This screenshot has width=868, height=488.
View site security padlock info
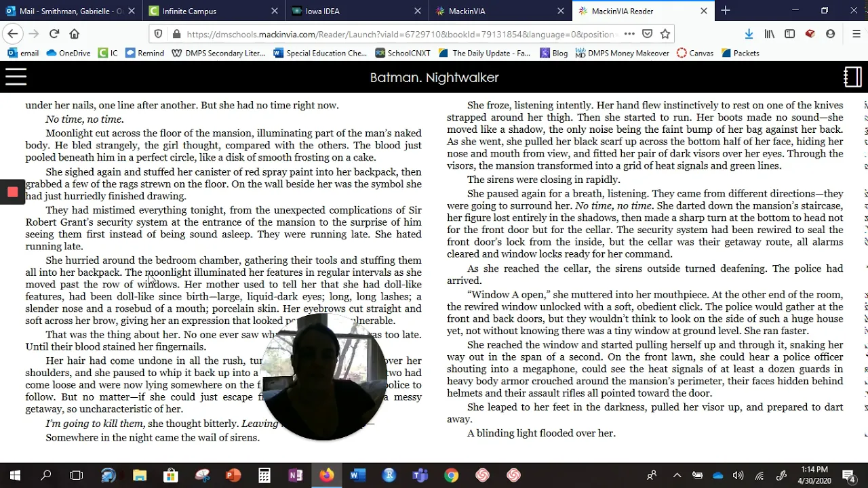(176, 34)
